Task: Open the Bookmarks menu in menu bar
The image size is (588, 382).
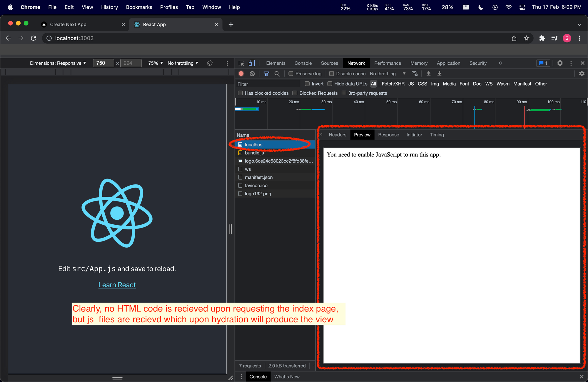Action: click(139, 7)
